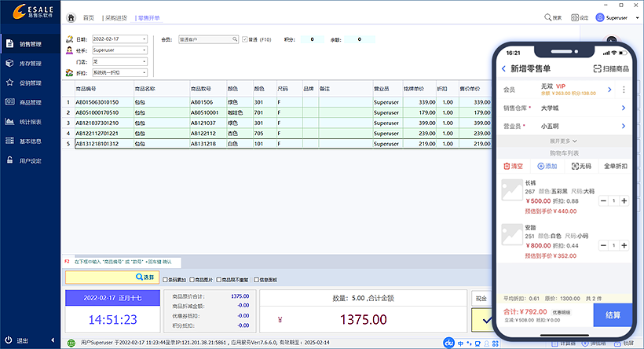
Task: Switch to the 首页 tab
Action: click(88, 17)
